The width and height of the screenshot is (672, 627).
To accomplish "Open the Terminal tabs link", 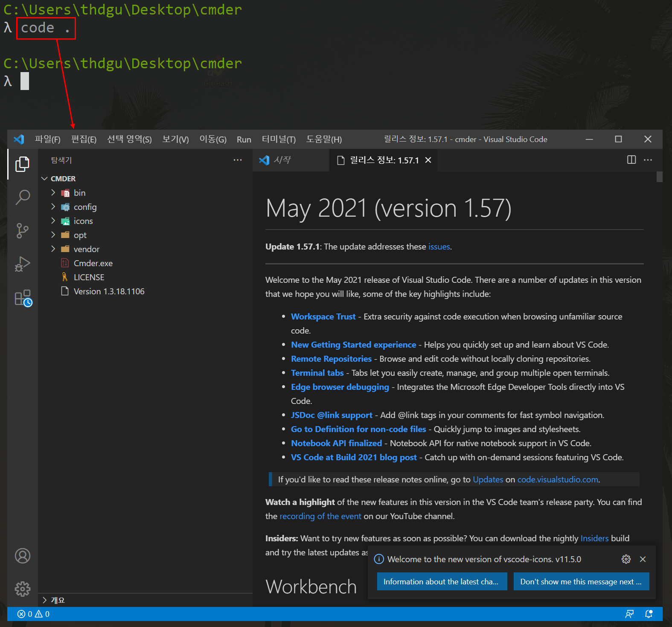I will 317,373.
